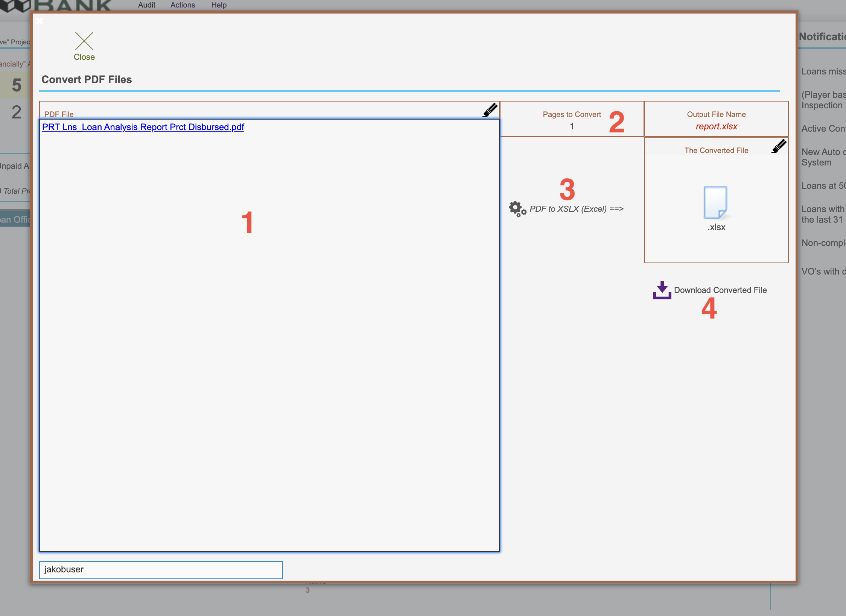The width and height of the screenshot is (846, 616).
Task: Click PDF to XSLX (Excel) convert button
Action: 576,209
